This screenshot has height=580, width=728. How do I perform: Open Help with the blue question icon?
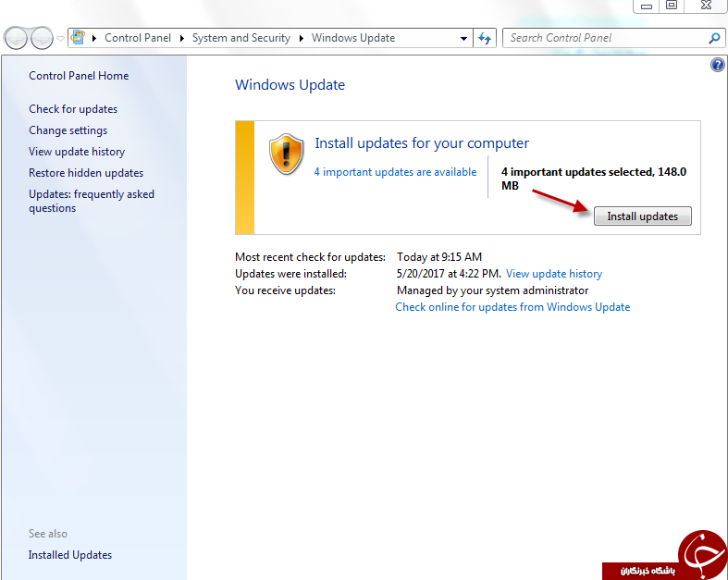[x=718, y=65]
